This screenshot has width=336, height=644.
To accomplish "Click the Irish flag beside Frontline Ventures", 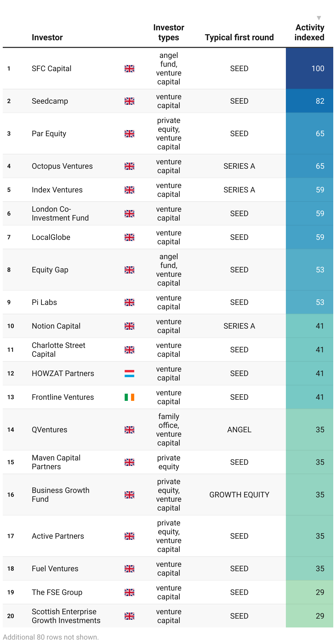I will (129, 397).
